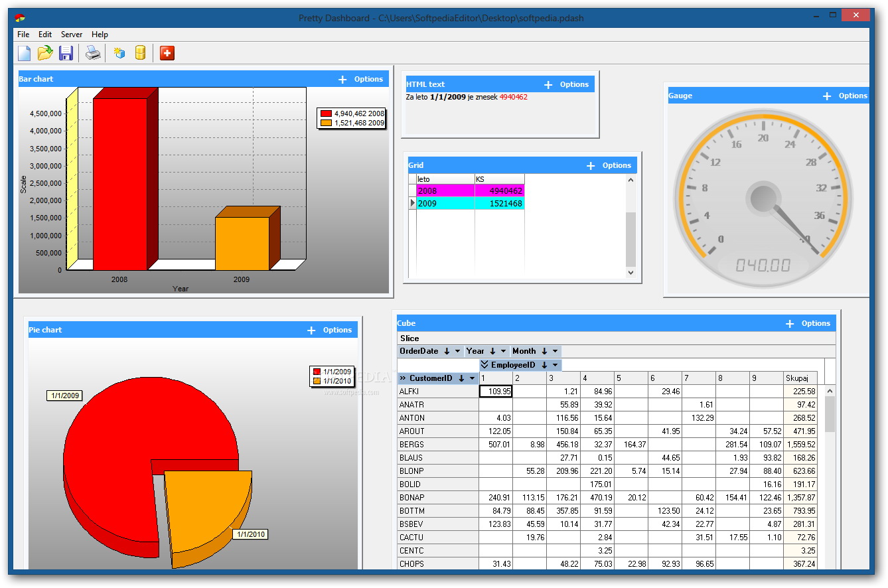The height and width of the screenshot is (588, 888).
Task: Expand the CustomerID double-chevron
Action: point(402,378)
